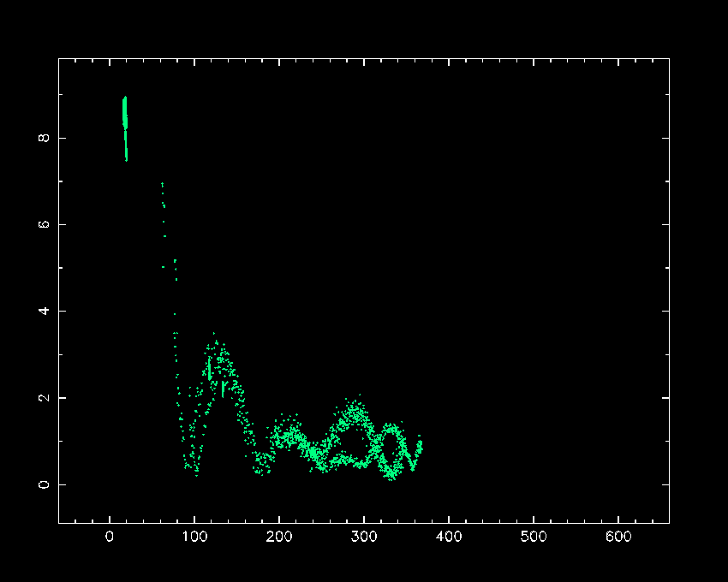The height and width of the screenshot is (582, 728).
Task: Click the x-axis tick label 0
Action: click(x=110, y=537)
